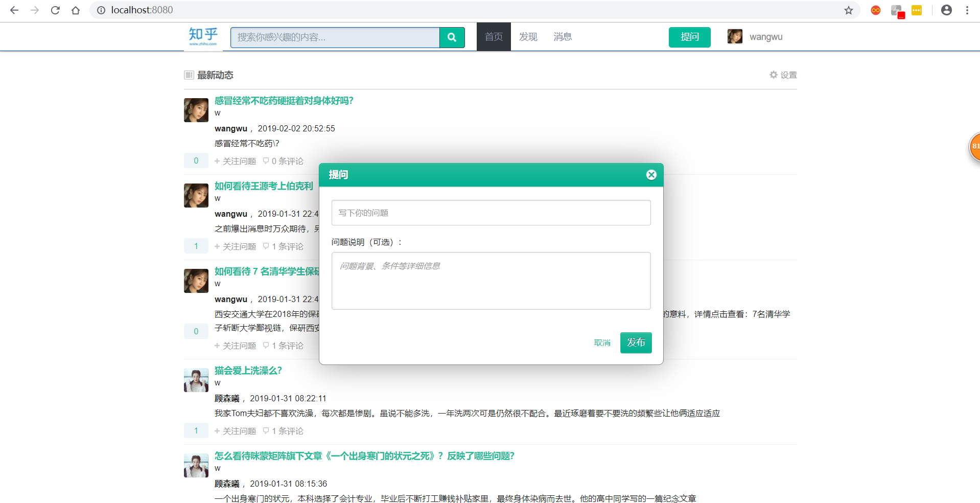This screenshot has height=503, width=980.
Task: Click the site info icon in address bar
Action: coord(101,10)
